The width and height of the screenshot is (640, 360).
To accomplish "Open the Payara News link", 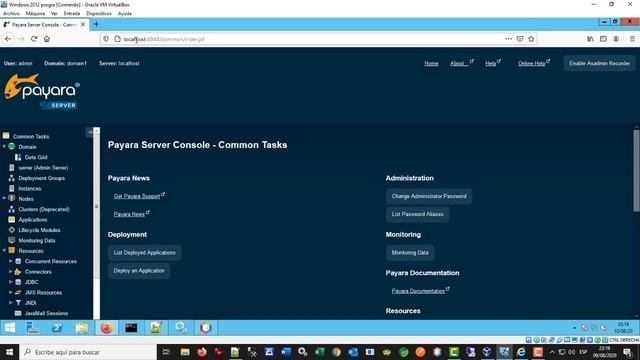I will pos(131,214).
